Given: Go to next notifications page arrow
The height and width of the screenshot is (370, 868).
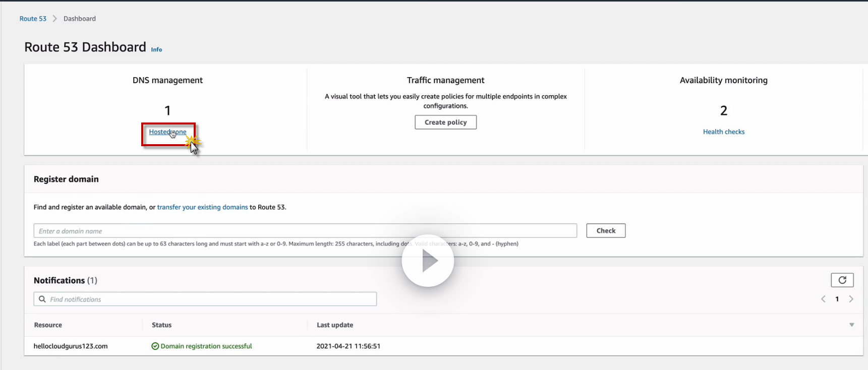Looking at the screenshot, I should coord(851,299).
